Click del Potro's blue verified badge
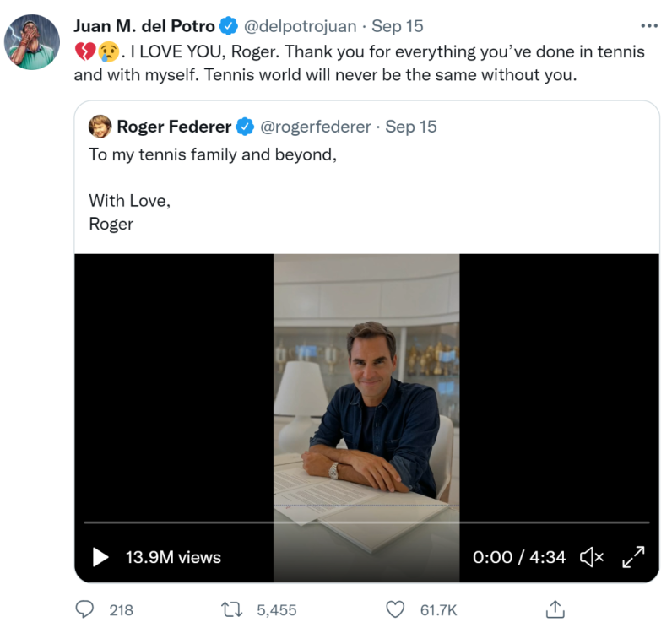Image resolution: width=672 pixels, height=633 pixels. (x=228, y=26)
